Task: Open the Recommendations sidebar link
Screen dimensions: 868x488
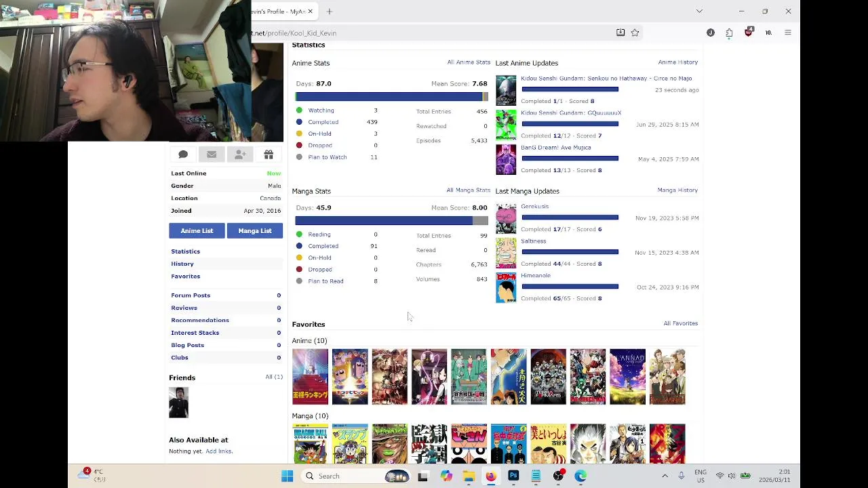Action: 200,320
